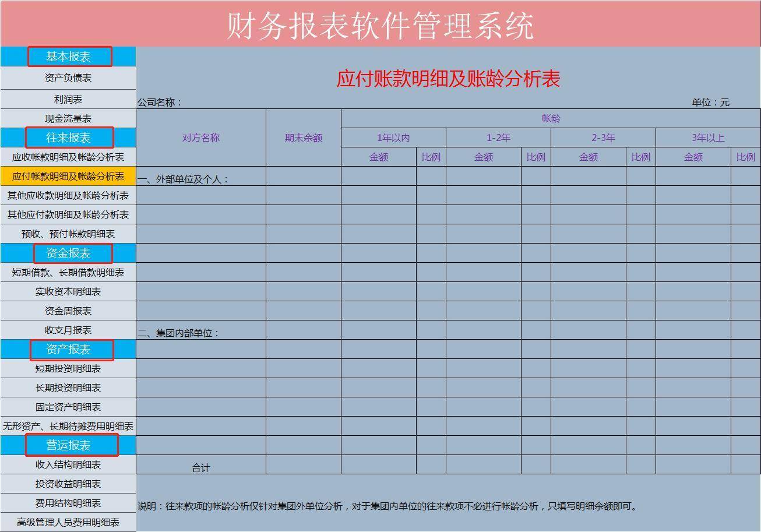Click the 说明 note text at bottom
The image size is (761, 532).
387,506
